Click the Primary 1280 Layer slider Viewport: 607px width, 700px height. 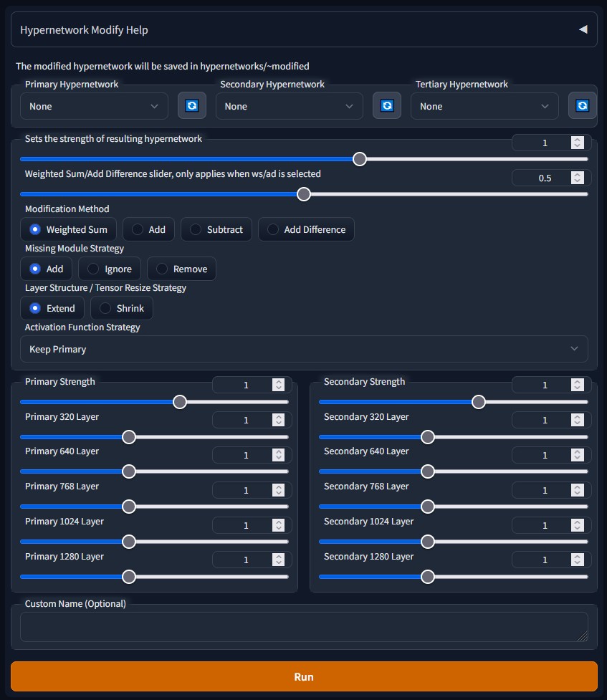(x=154, y=577)
